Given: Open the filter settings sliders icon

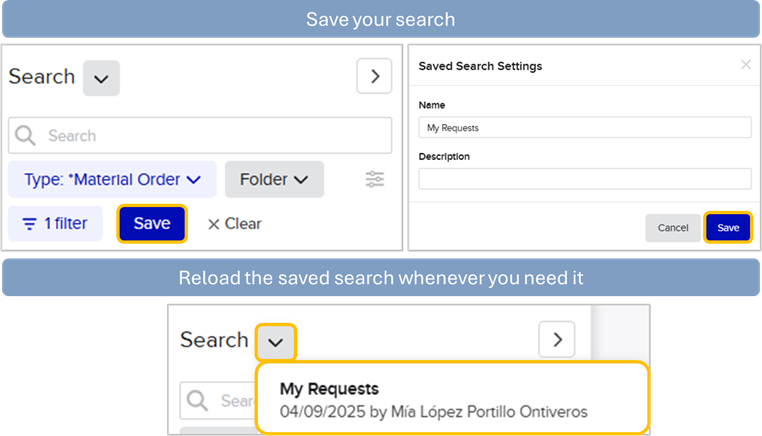Looking at the screenshot, I should 375,179.
